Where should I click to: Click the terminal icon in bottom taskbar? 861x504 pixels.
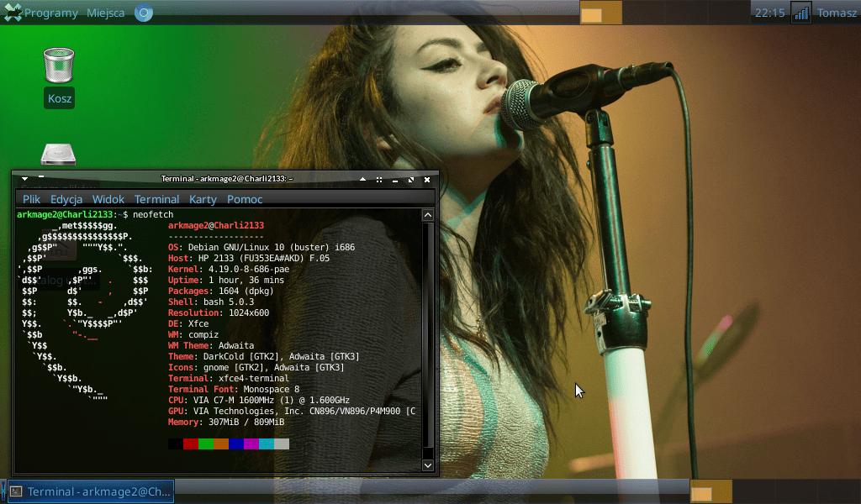16,491
